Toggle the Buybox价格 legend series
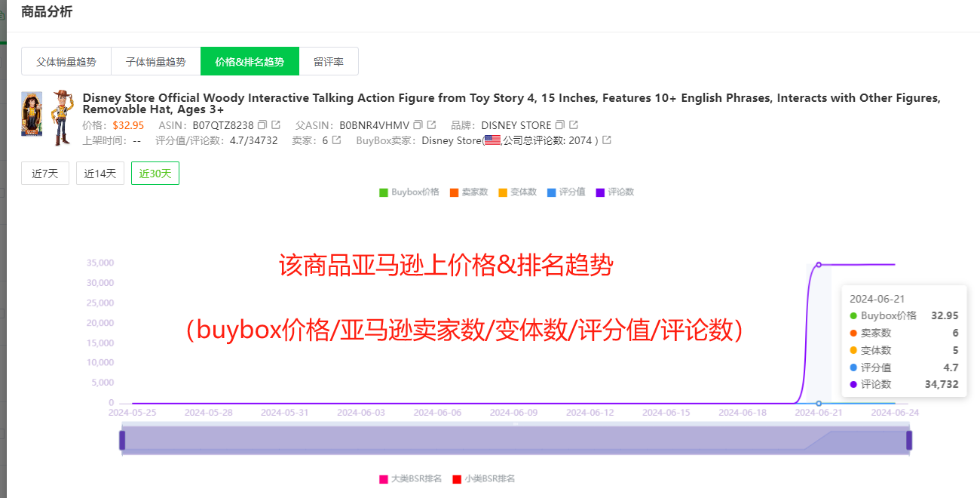This screenshot has height=498, width=980. point(409,192)
